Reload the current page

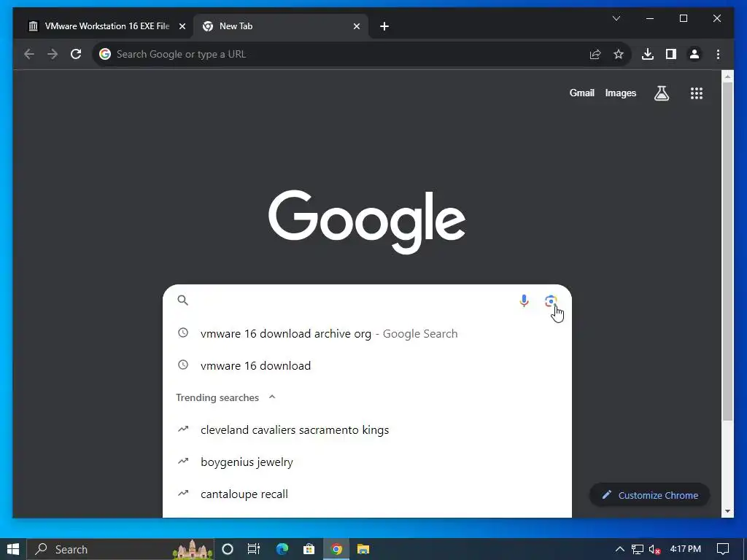click(76, 54)
